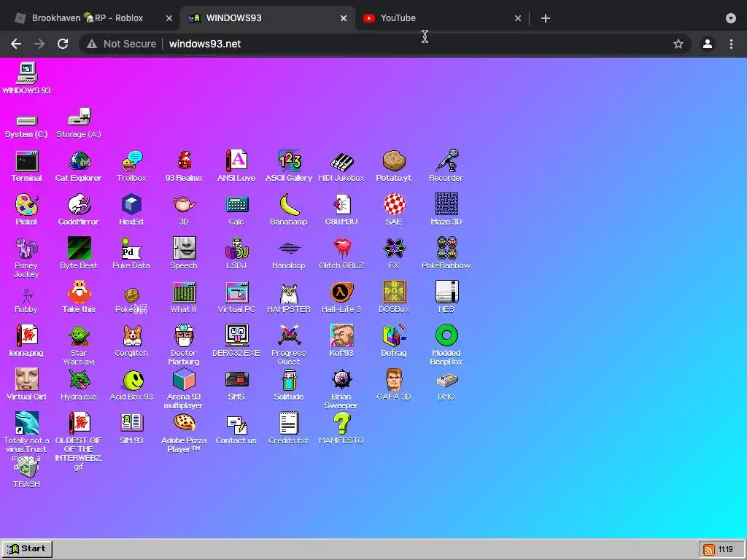This screenshot has height=560, width=747.
Task: Open the Terminal desktop icon
Action: 27,166
